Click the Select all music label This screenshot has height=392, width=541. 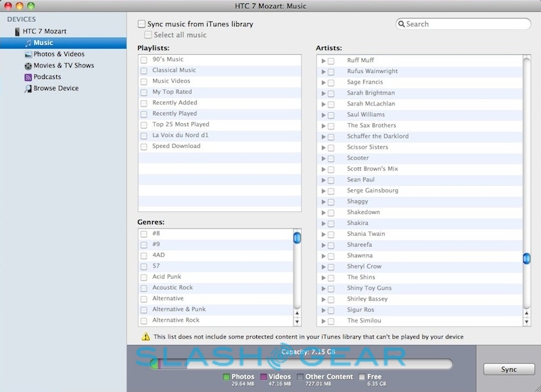click(x=180, y=35)
